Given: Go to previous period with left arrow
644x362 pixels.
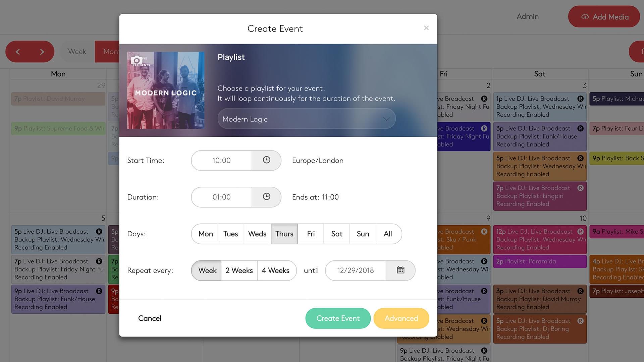Looking at the screenshot, I should tap(18, 52).
